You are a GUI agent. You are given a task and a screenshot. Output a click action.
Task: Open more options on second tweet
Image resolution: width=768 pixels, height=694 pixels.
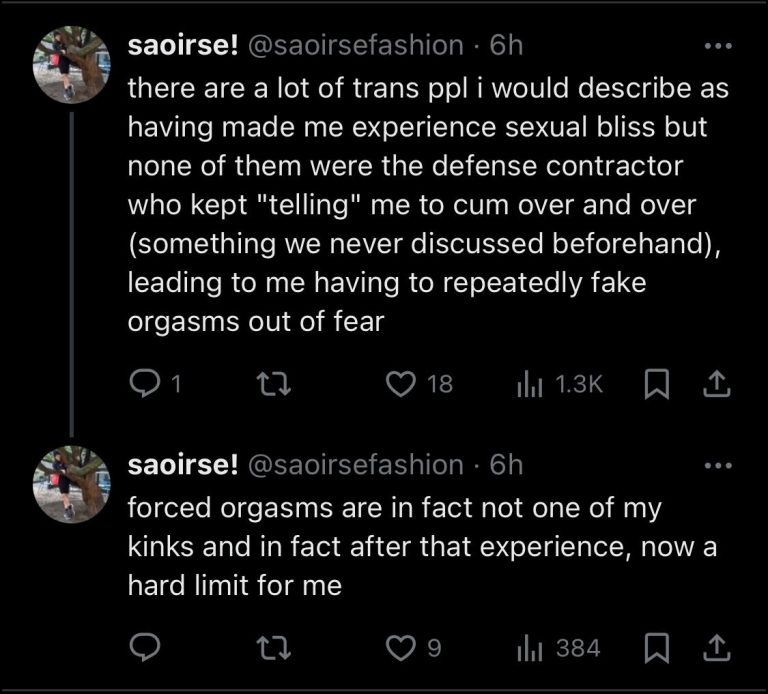(718, 464)
